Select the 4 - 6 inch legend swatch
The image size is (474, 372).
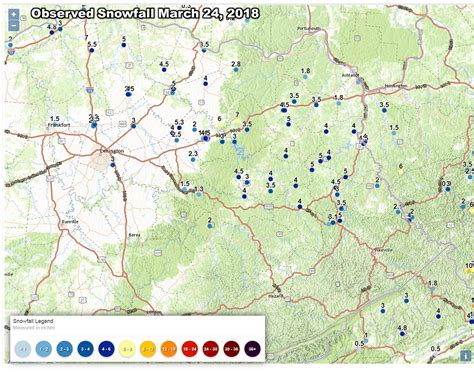click(107, 349)
